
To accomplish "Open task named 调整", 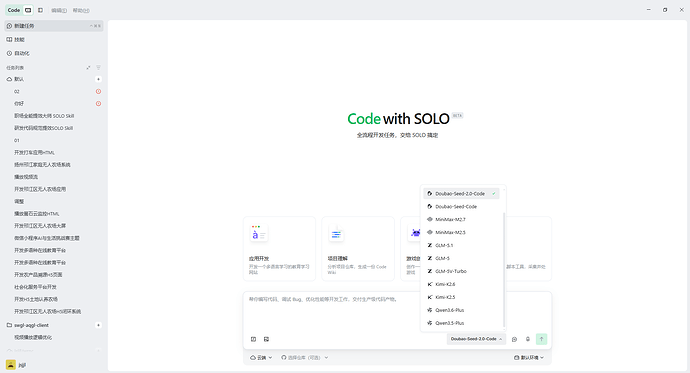I will coord(19,201).
